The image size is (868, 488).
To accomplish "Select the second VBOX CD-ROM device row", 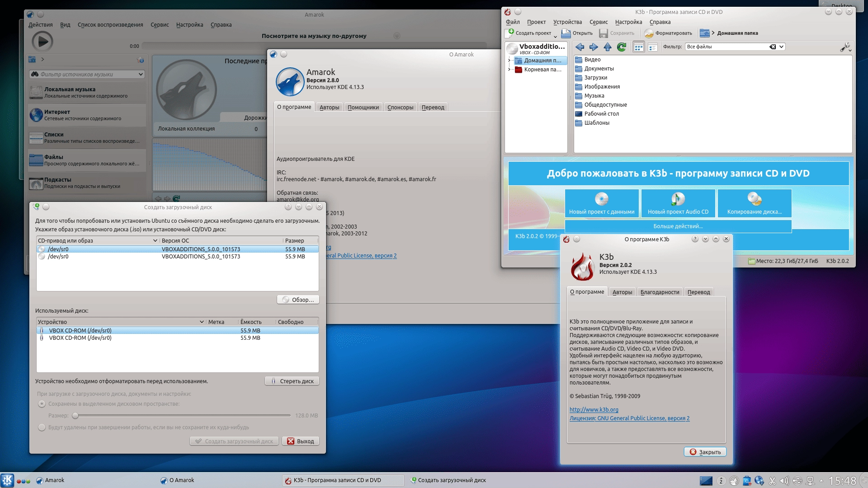I will [178, 338].
